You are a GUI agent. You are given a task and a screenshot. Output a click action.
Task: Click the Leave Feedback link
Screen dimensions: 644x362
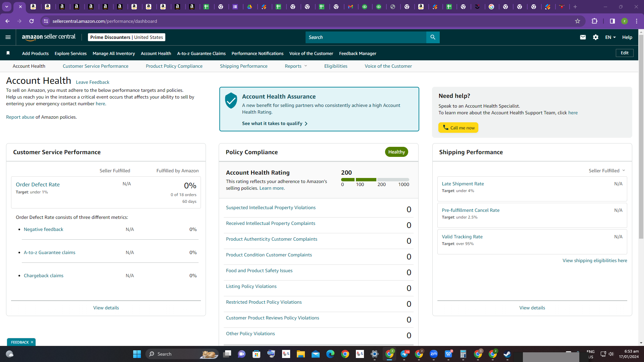(x=93, y=82)
